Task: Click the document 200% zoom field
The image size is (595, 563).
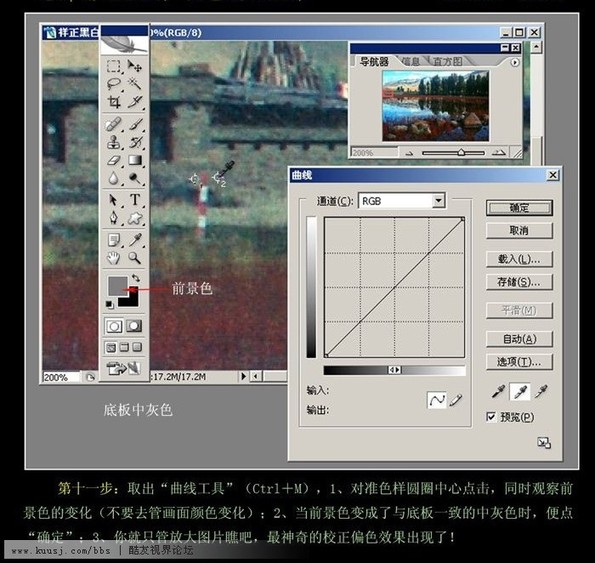Action: (61, 377)
